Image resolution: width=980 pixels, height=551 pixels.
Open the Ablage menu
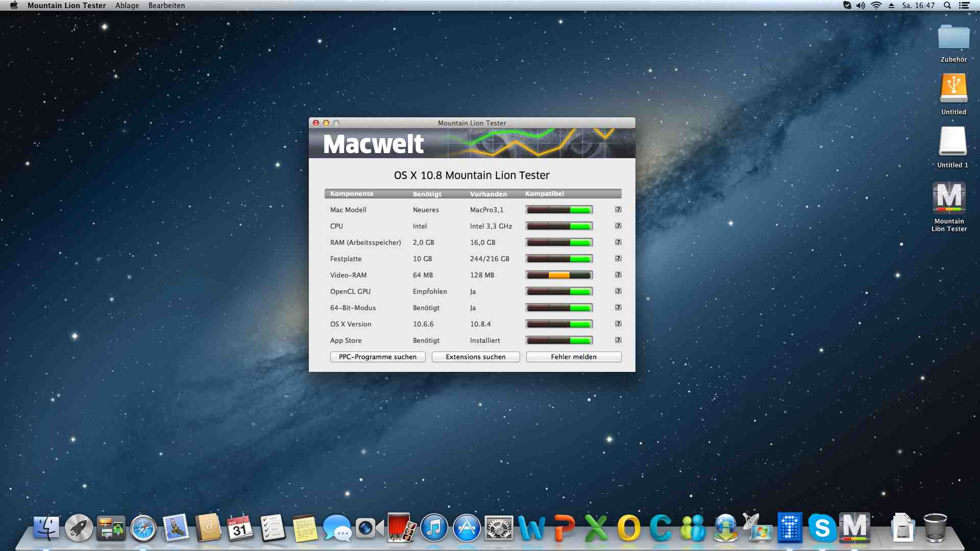[127, 6]
